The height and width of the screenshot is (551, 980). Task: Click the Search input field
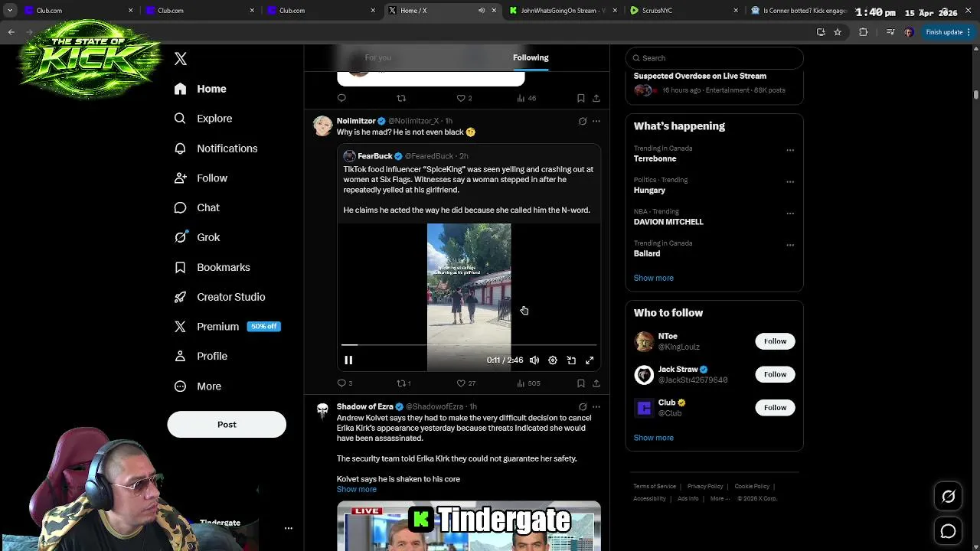click(x=714, y=58)
